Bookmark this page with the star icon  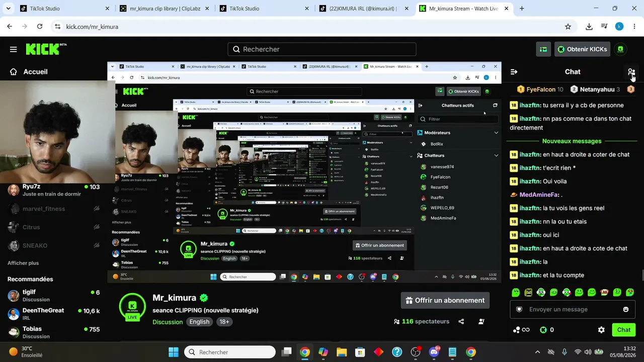[x=568, y=27]
